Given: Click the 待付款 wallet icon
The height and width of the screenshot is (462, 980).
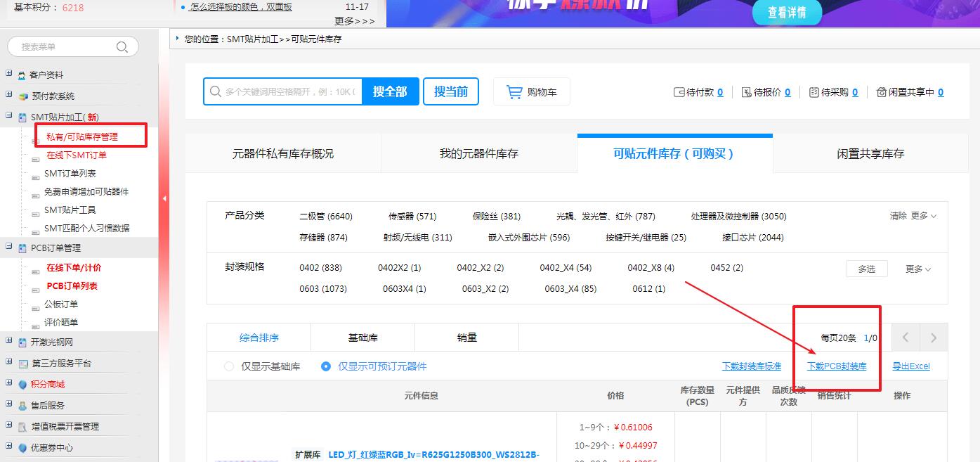Looking at the screenshot, I should click(679, 92).
